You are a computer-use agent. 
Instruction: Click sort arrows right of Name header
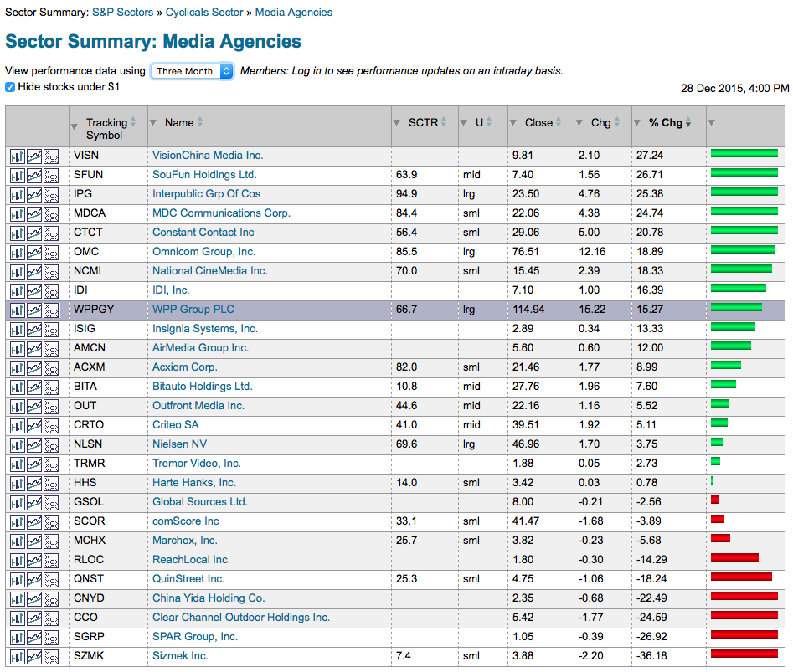[200, 122]
